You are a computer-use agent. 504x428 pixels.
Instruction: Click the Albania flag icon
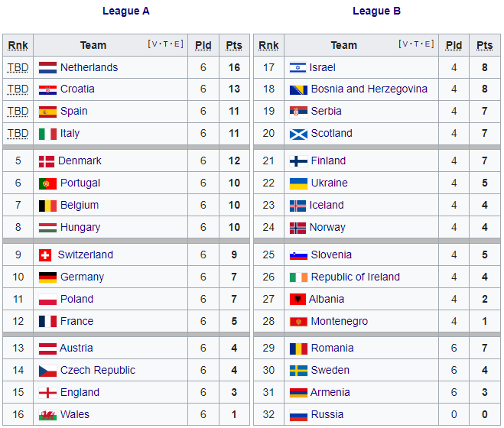tap(298, 300)
